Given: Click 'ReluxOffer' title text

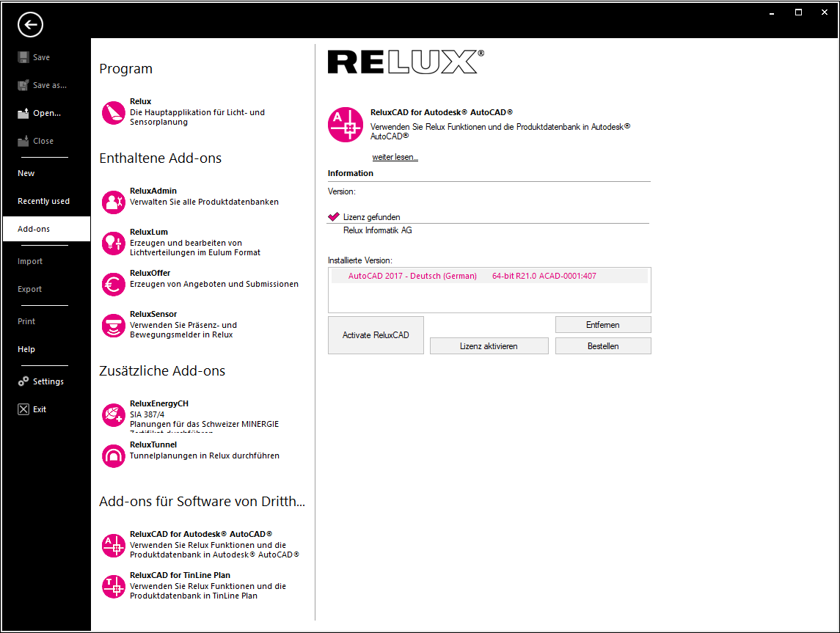Looking at the screenshot, I should coord(150,273).
